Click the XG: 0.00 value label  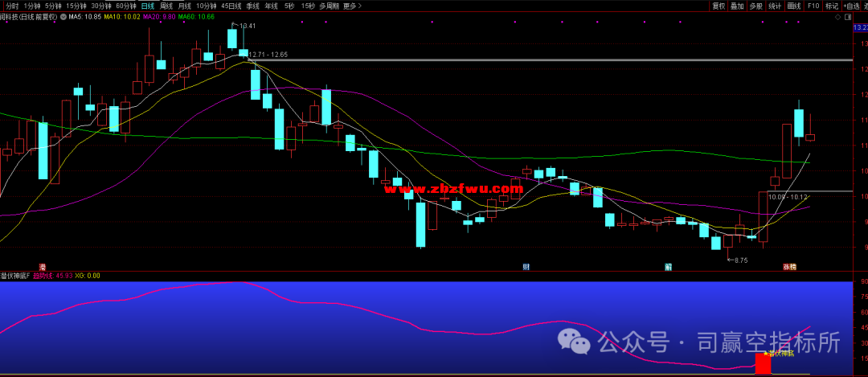pyautogui.click(x=87, y=275)
